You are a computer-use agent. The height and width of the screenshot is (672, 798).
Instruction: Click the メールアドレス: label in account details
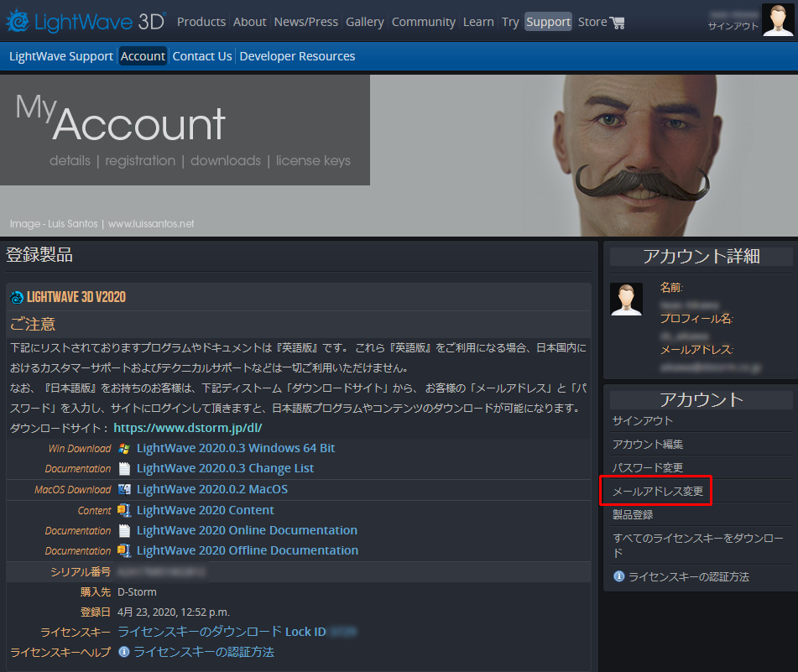[x=696, y=350]
